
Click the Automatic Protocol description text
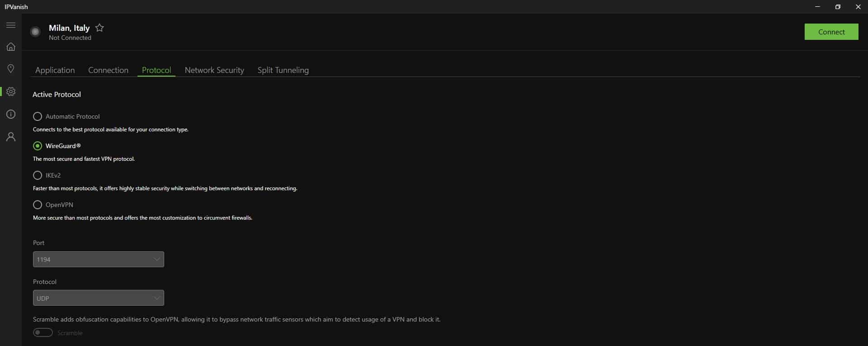click(x=111, y=130)
